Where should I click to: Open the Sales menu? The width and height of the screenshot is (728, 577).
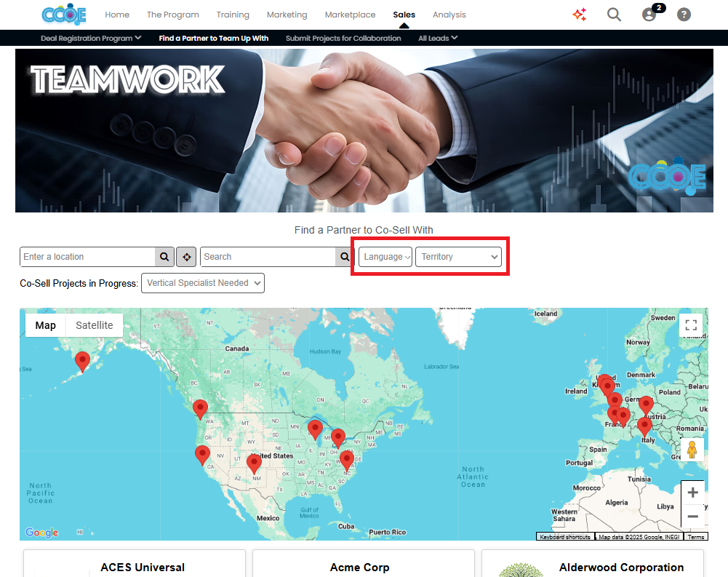click(404, 15)
